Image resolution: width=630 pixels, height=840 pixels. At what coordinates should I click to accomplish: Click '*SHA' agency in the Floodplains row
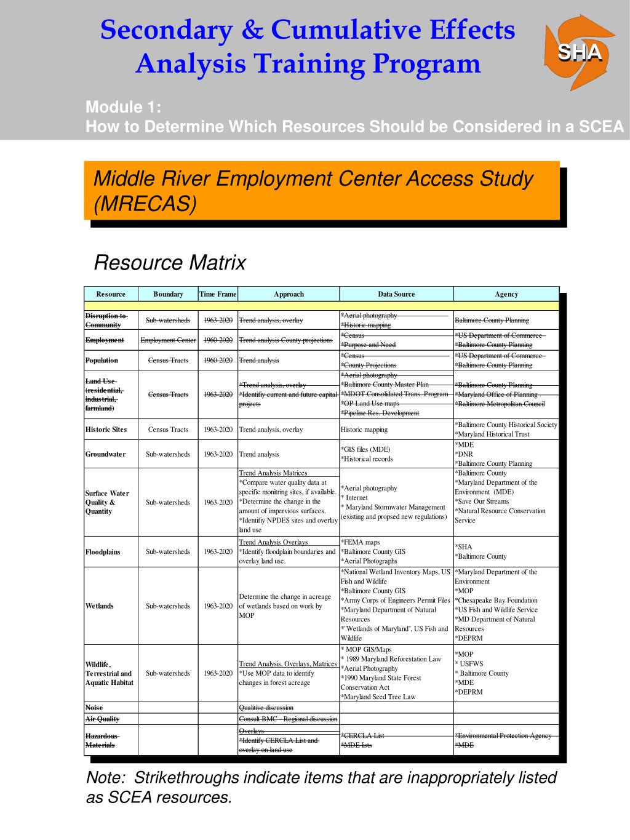463,546
